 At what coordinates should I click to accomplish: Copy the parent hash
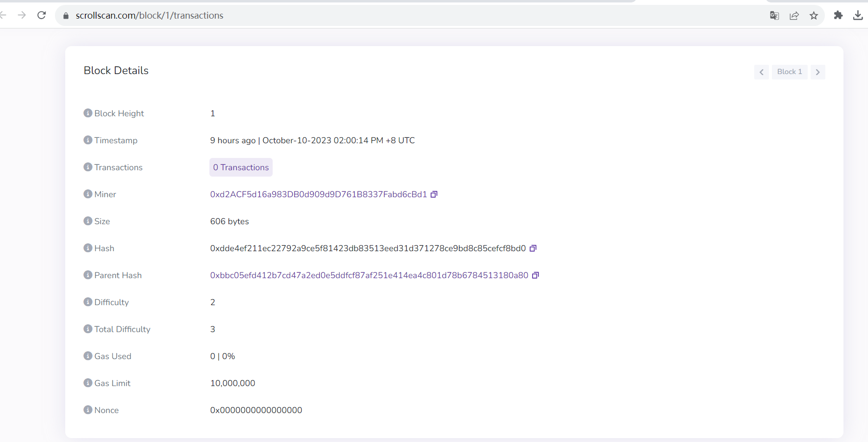point(536,275)
